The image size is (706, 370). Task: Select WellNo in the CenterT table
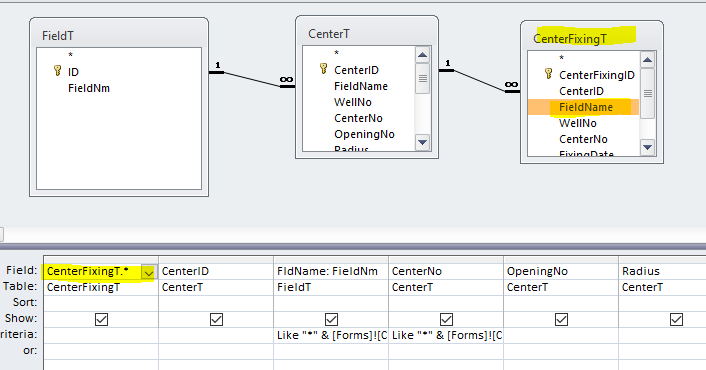pyautogui.click(x=353, y=102)
